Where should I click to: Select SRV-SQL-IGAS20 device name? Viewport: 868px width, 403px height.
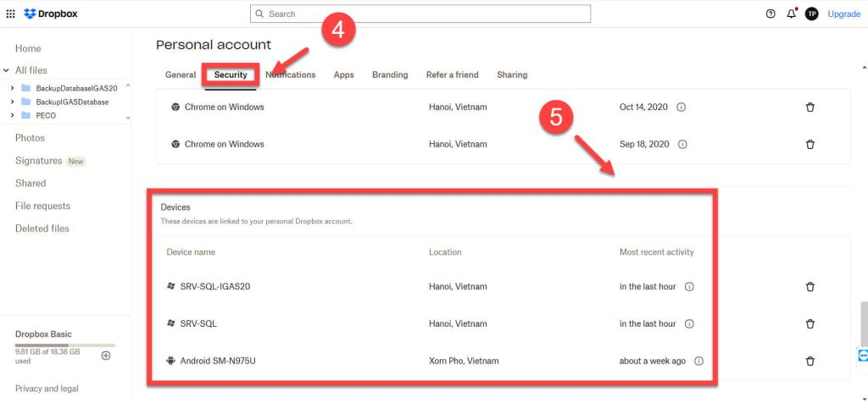point(215,287)
